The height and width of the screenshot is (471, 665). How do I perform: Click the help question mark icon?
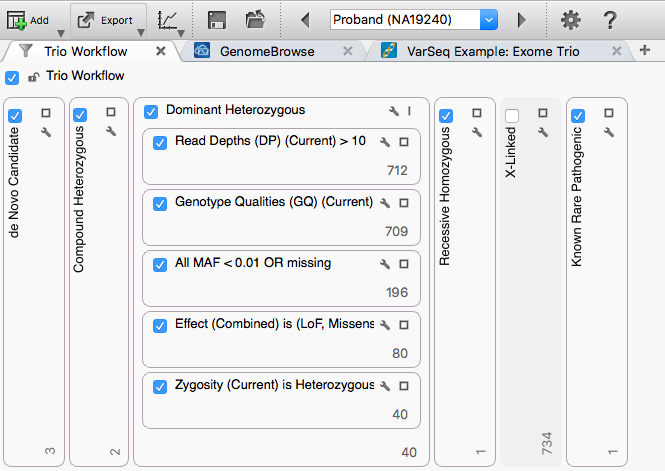coord(610,20)
